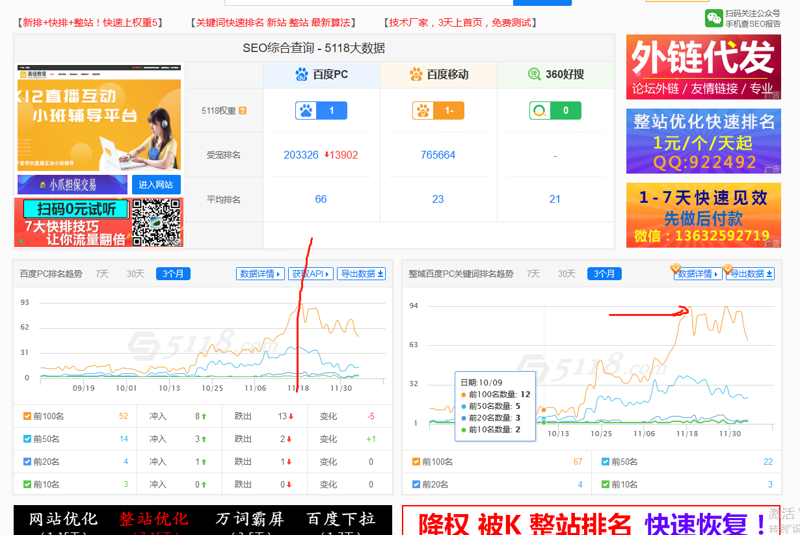Toggle 前10名 checkbox in Baidu PC trend table
The width and height of the screenshot is (800, 535).
[x=27, y=484]
